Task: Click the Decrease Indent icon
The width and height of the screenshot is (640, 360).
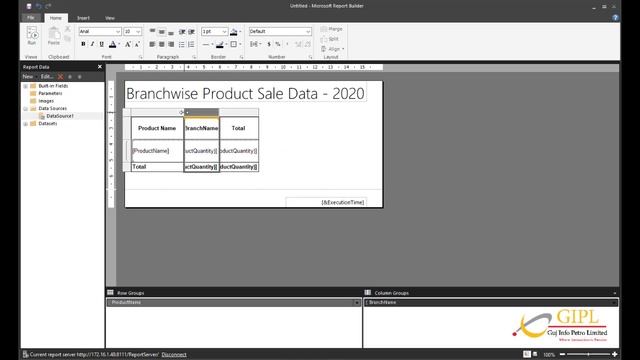Action: [x=182, y=31]
